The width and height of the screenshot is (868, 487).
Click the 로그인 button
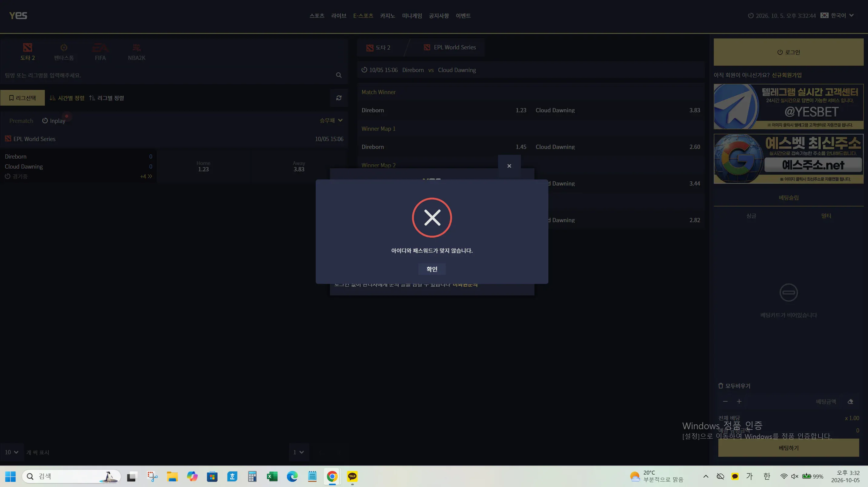pos(789,52)
